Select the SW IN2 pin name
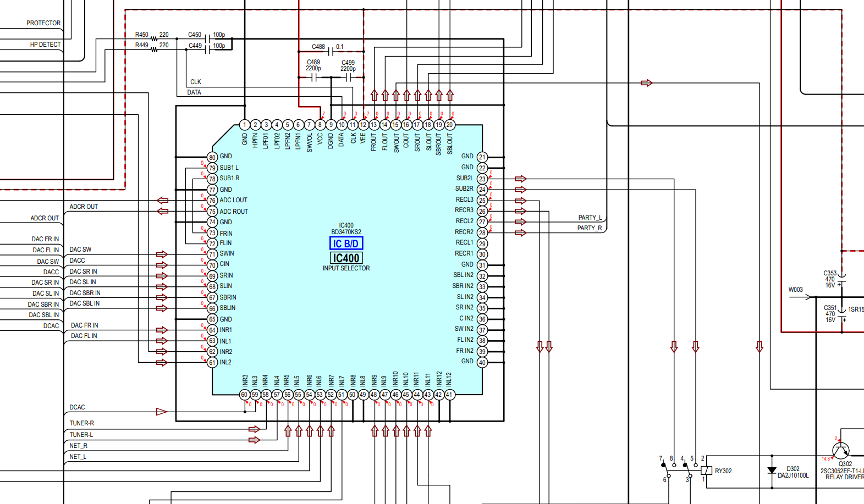The width and height of the screenshot is (864, 504). pyautogui.click(x=464, y=329)
